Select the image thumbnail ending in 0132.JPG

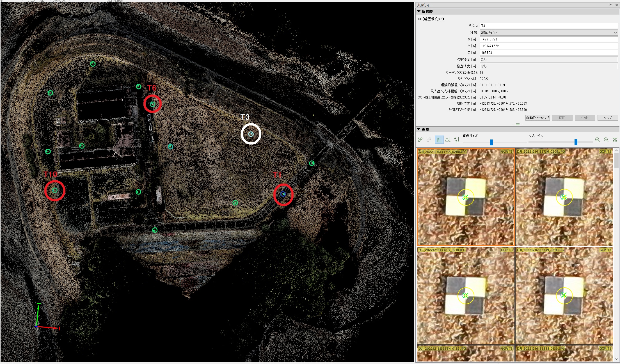point(466,353)
